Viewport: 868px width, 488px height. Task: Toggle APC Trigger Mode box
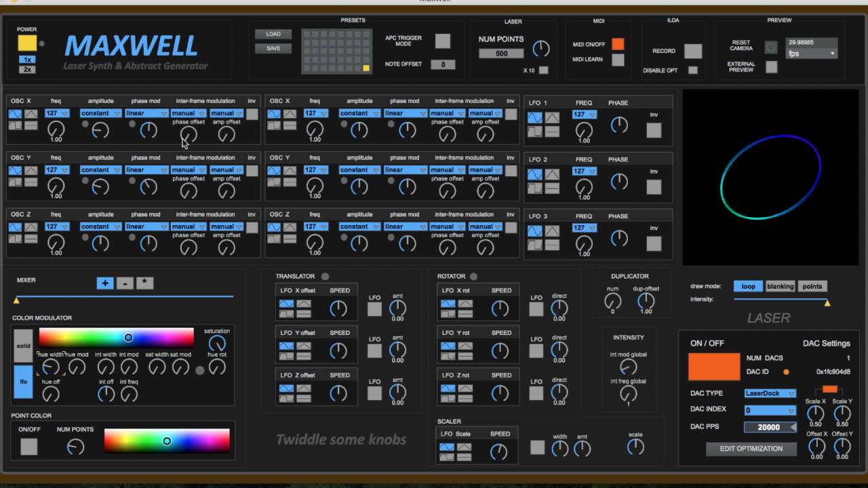442,41
